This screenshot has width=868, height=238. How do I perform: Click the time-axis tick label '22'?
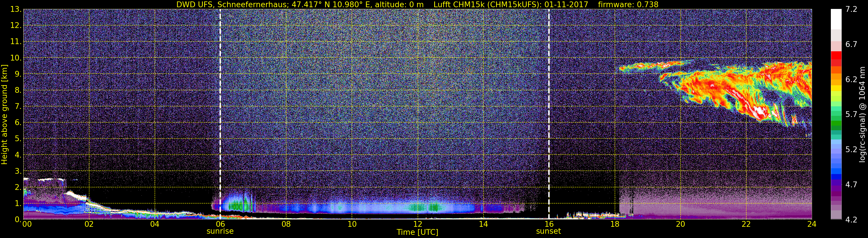(x=746, y=224)
